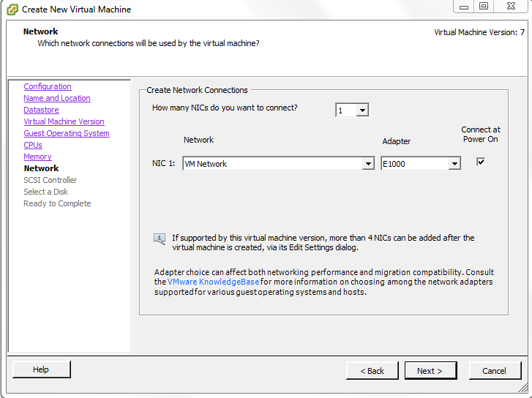532x398 pixels.
Task: Expand the NIC 1 Network dropdown
Action: pos(368,164)
